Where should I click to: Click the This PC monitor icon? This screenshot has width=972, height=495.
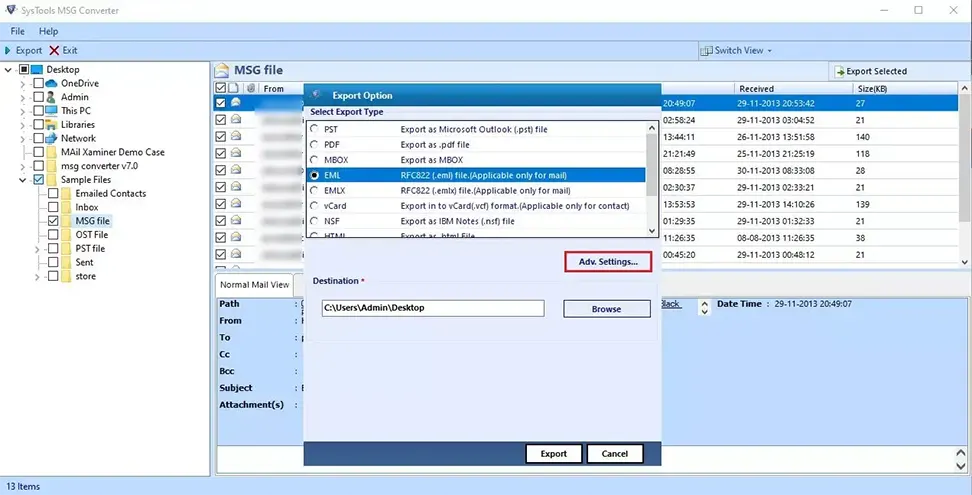(x=52, y=111)
